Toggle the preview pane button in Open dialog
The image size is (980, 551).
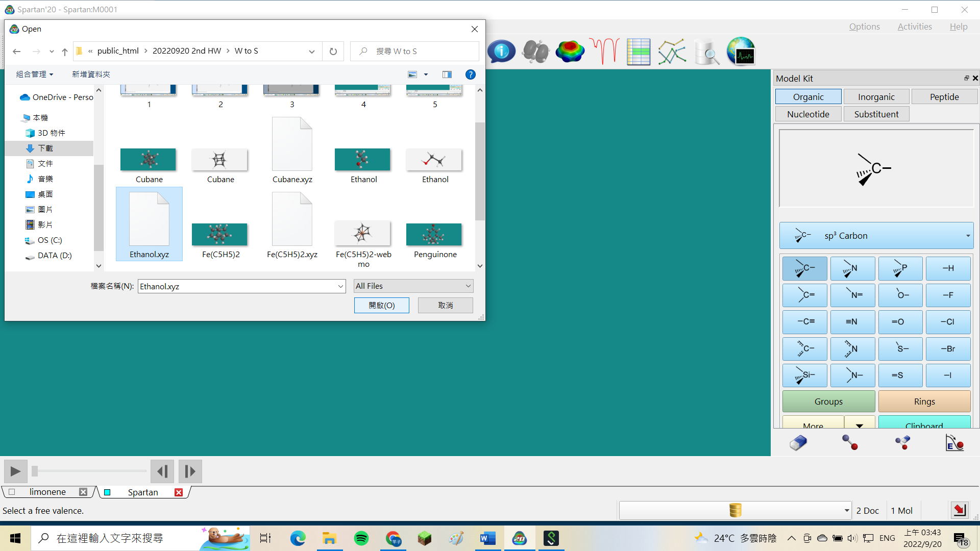[447, 74]
